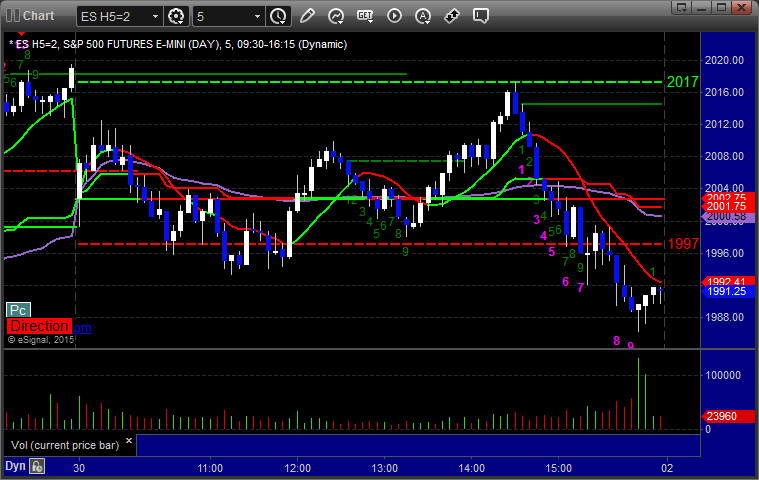
Task: Click the red Direction button
Action: pyautogui.click(x=39, y=326)
